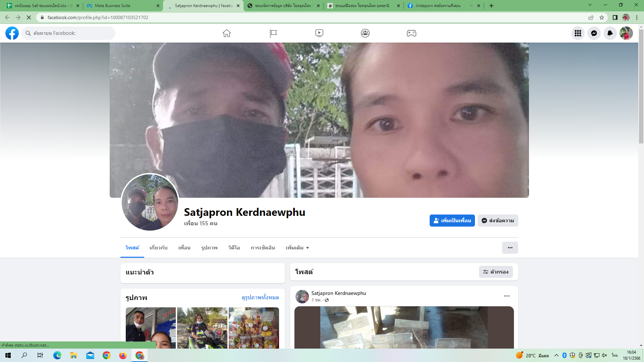Switch to the เกี่ยวกับ tab
This screenshot has width=644, height=362.
pyautogui.click(x=158, y=248)
